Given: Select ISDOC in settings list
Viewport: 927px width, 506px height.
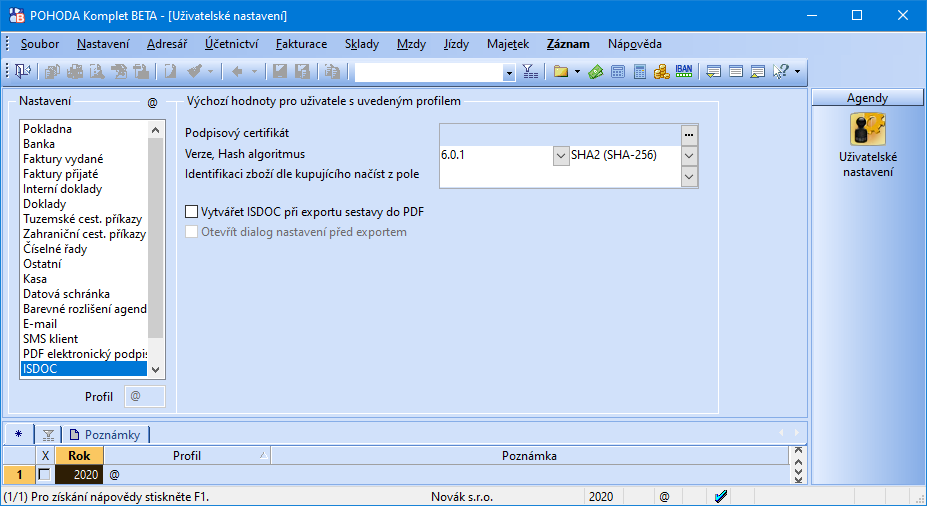Looking at the screenshot, I should 84,369.
